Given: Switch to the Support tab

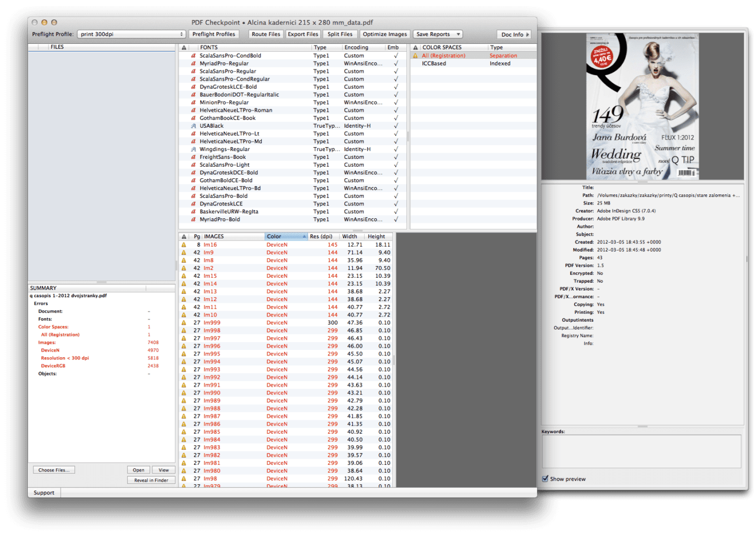Looking at the screenshot, I should (x=43, y=492).
